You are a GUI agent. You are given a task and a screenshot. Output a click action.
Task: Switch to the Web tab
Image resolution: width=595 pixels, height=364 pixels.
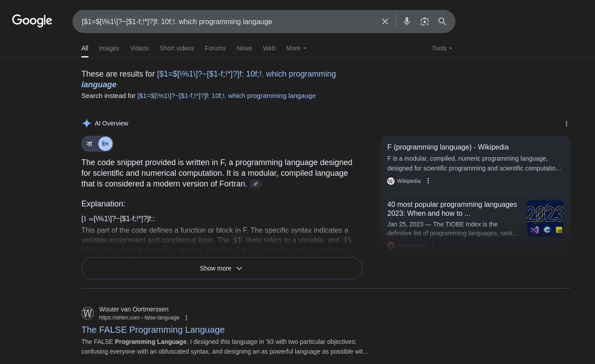pyautogui.click(x=269, y=48)
